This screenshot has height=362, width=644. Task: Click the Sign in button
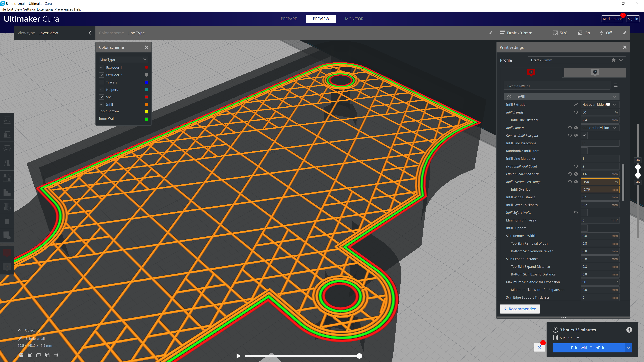click(633, 19)
